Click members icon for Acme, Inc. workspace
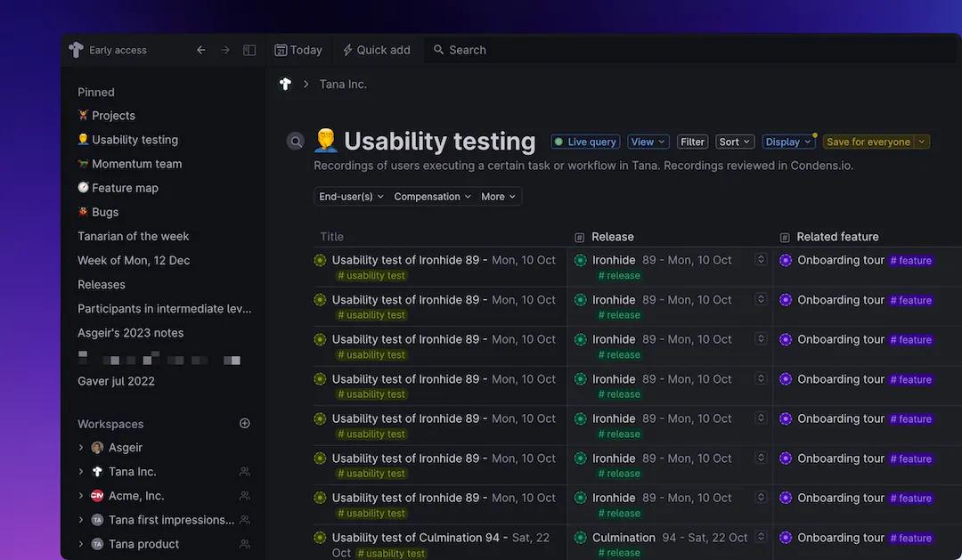The image size is (962, 560). click(245, 496)
